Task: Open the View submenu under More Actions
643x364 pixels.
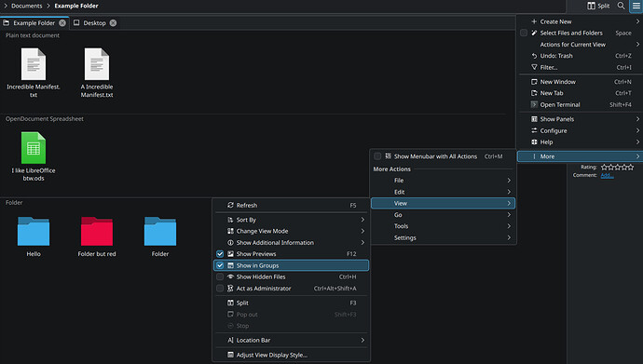Action: click(x=444, y=203)
